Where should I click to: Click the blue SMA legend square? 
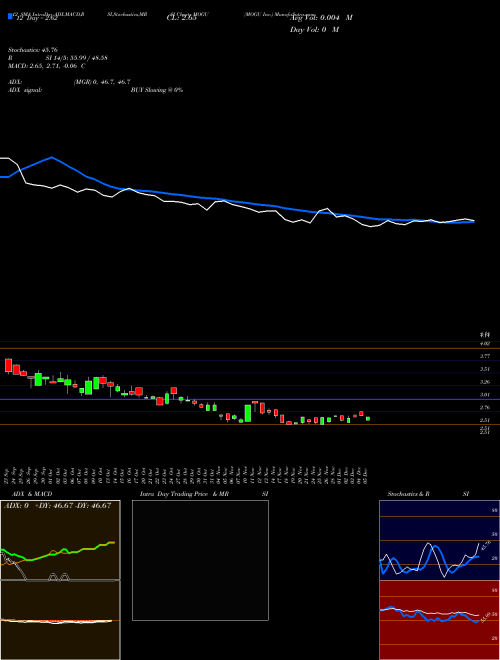(10, 17)
